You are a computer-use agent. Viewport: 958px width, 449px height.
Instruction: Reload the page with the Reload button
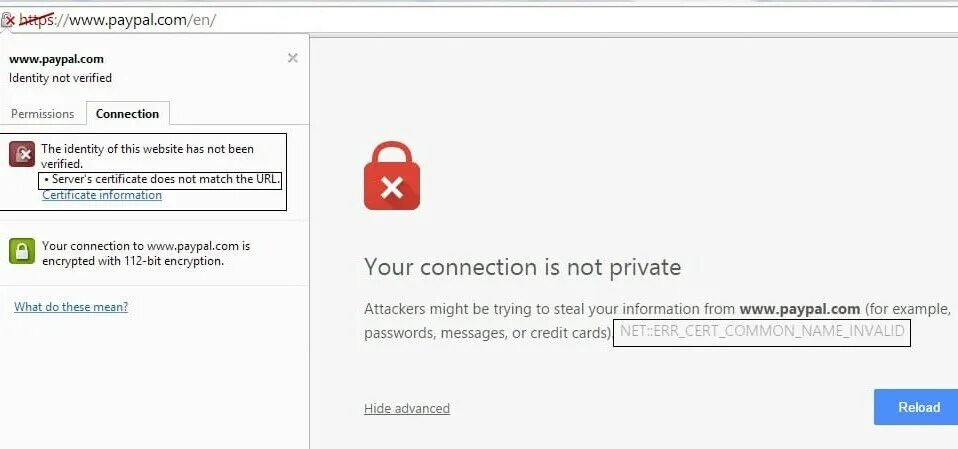916,407
